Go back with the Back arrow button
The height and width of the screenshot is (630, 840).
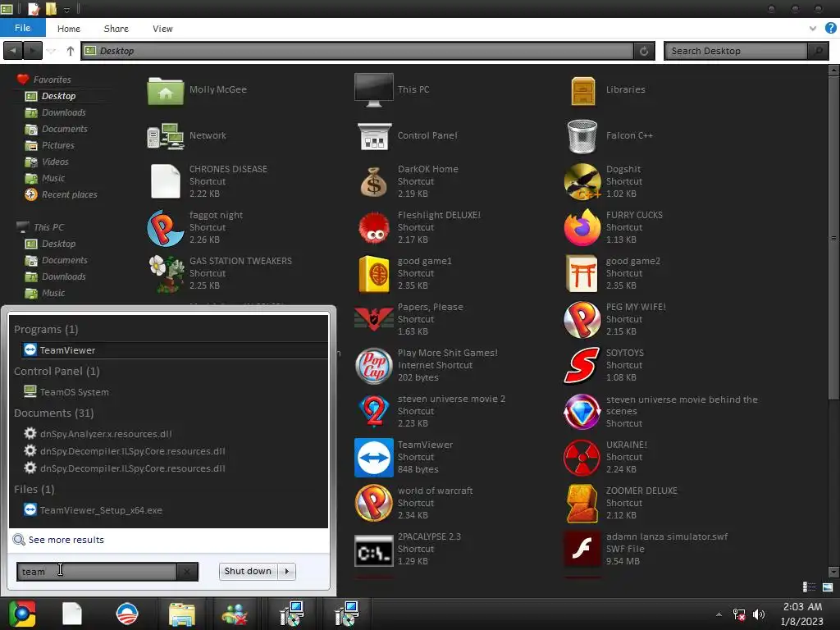click(x=13, y=51)
